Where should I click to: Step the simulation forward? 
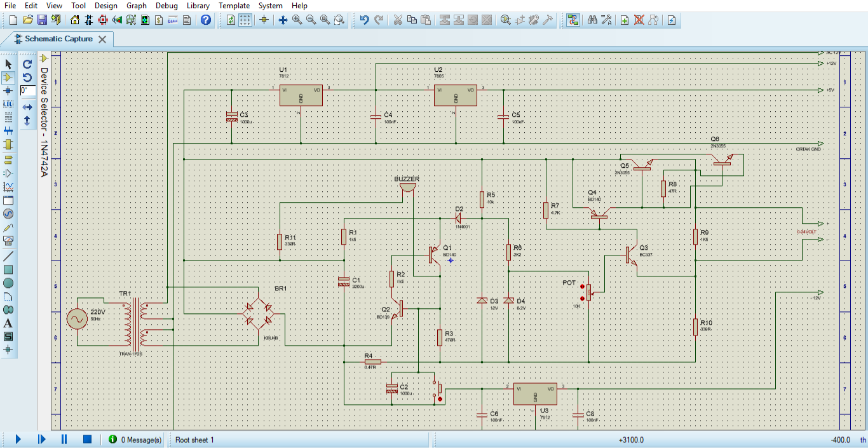pos(42,439)
